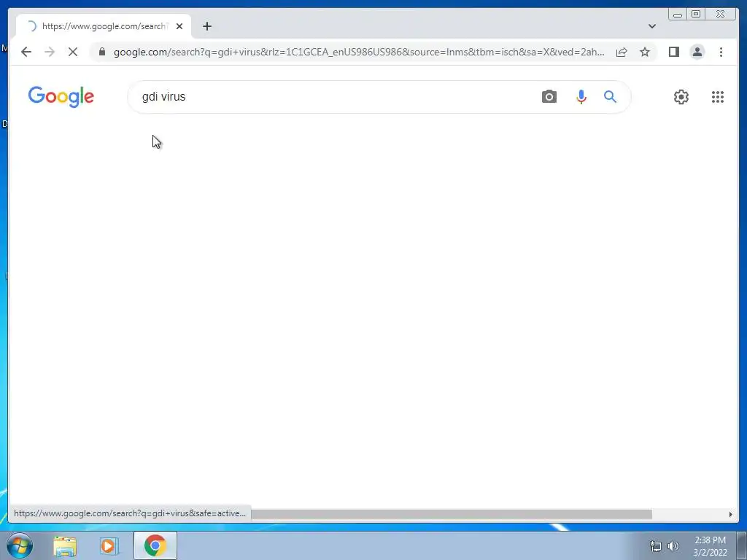This screenshot has width=747, height=560.
Task: Stop loading the page
Action: pos(73,52)
